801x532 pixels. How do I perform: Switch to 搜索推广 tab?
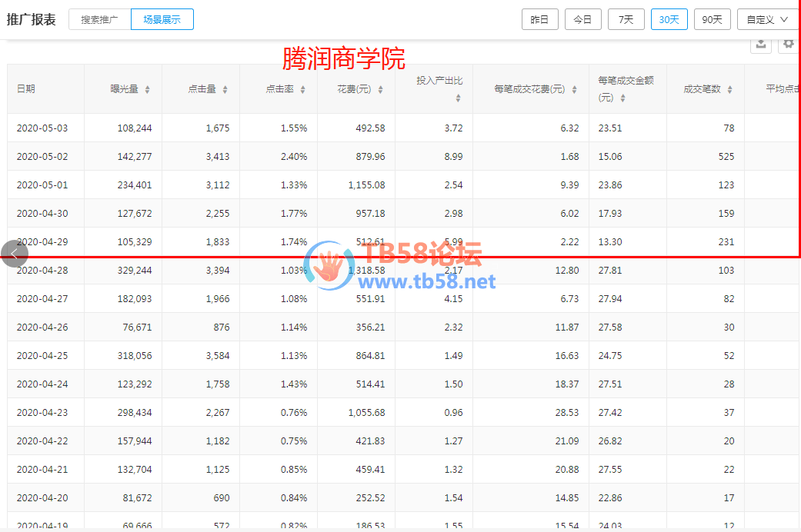[99, 19]
